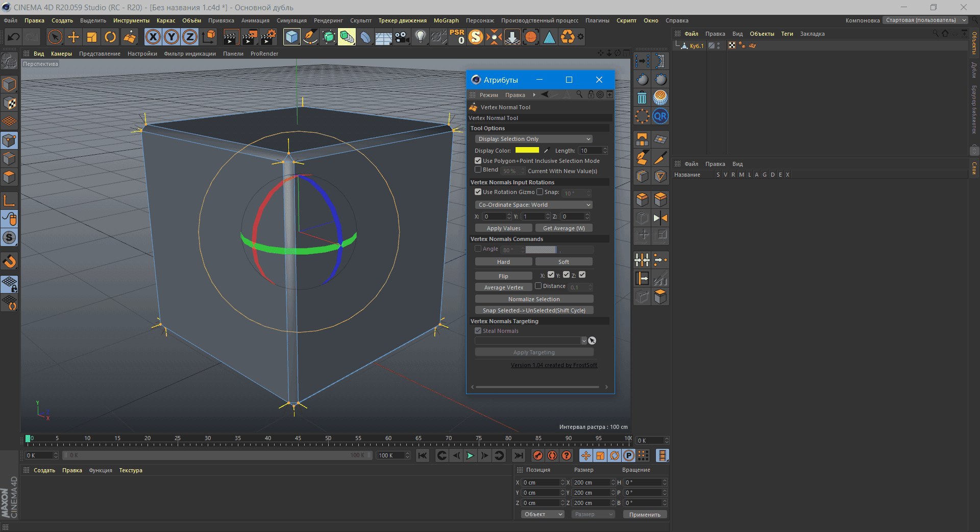Toggle Use Rotation Gizmo checkbox
The image size is (980, 532).
pos(478,192)
